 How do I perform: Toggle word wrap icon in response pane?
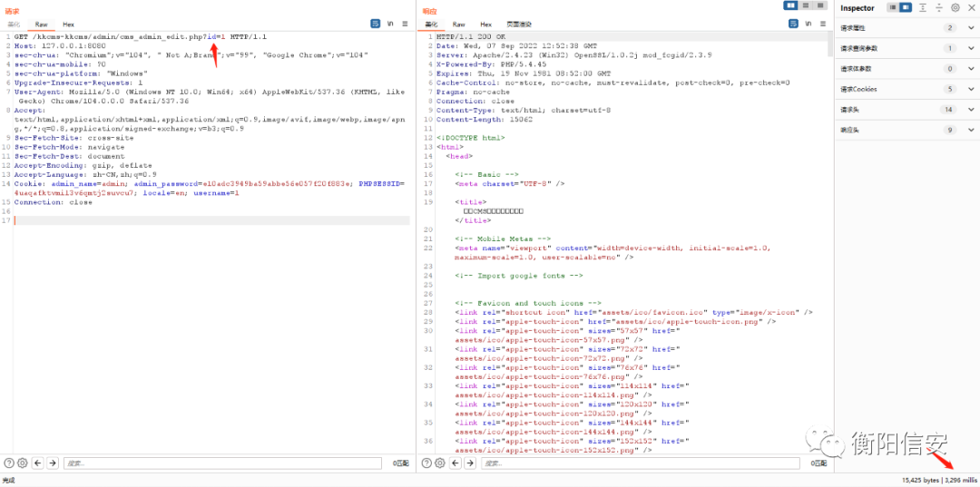pyautogui.click(x=793, y=24)
